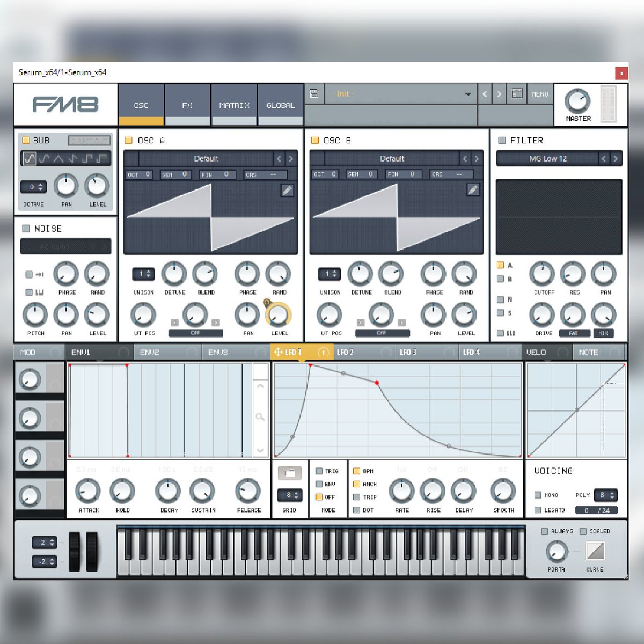Image resolution: width=644 pixels, height=644 pixels.
Task: Open the OSC B wavetable pencil editor
Action: [473, 189]
